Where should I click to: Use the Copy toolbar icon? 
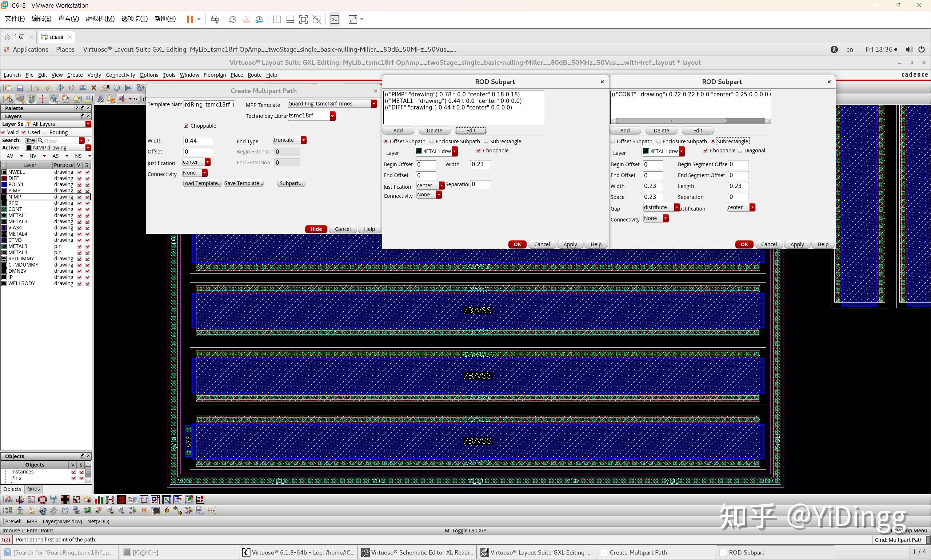point(71,88)
